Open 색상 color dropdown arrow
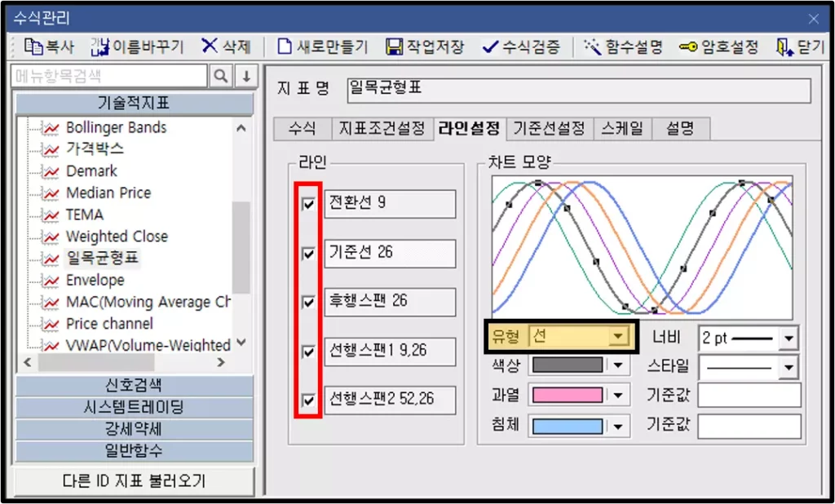This screenshot has width=835, height=504. coord(618,365)
